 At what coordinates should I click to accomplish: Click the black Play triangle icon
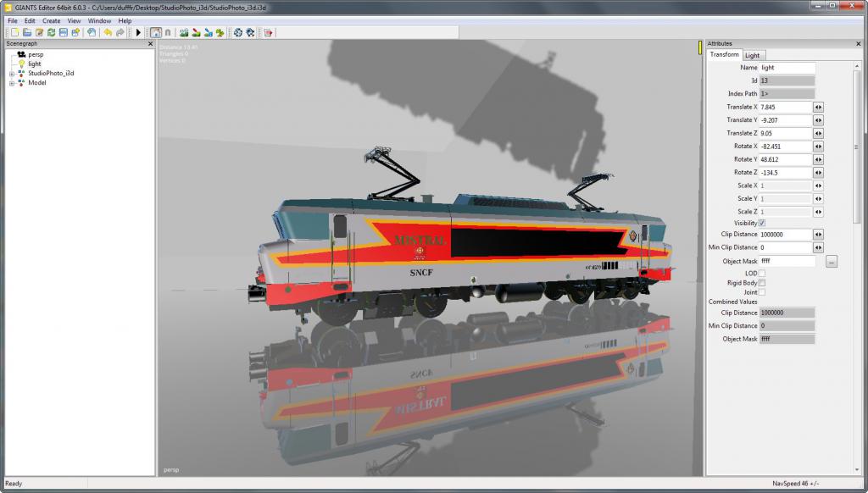(138, 33)
